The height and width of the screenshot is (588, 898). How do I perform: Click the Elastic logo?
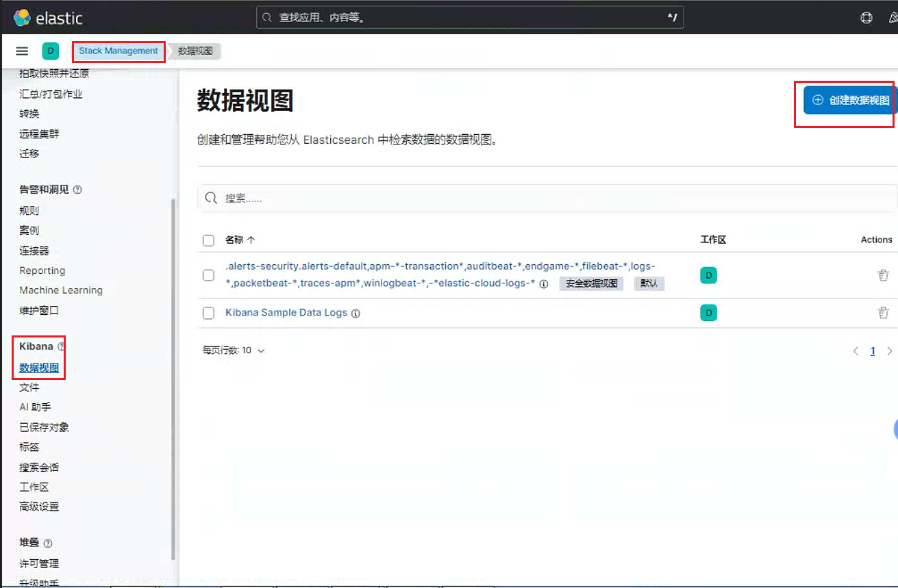click(x=48, y=17)
